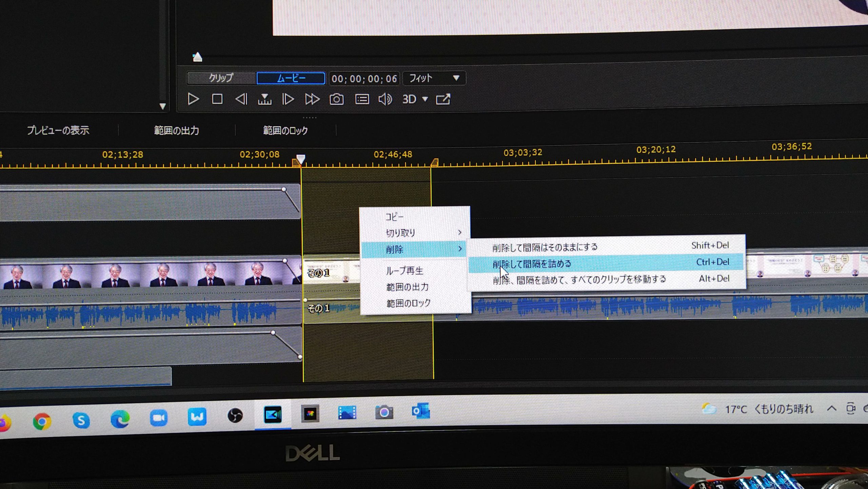The height and width of the screenshot is (489, 868).
Task: Show hidden system tray icons
Action: click(831, 408)
